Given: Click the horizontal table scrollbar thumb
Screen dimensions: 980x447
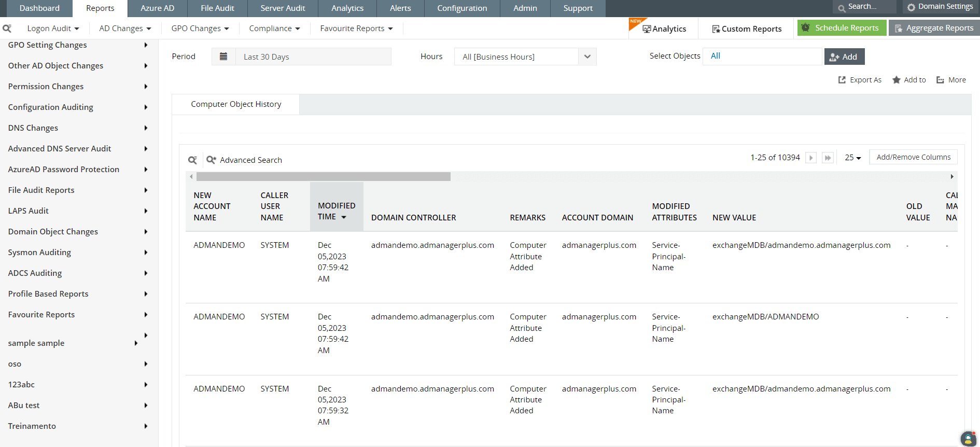Looking at the screenshot, I should [324, 177].
